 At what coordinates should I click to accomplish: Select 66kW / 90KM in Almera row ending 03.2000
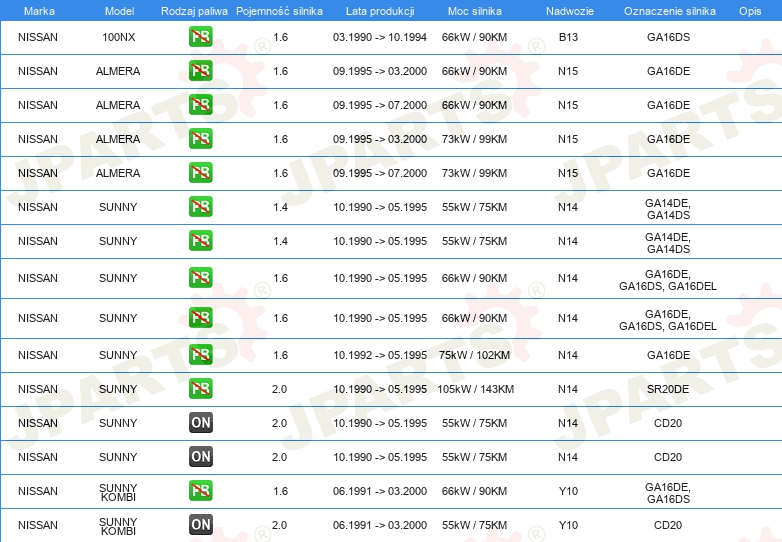[474, 71]
